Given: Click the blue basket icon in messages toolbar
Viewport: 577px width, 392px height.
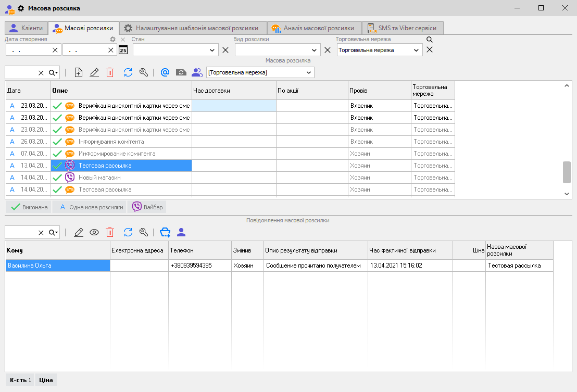Looking at the screenshot, I should pyautogui.click(x=165, y=232).
